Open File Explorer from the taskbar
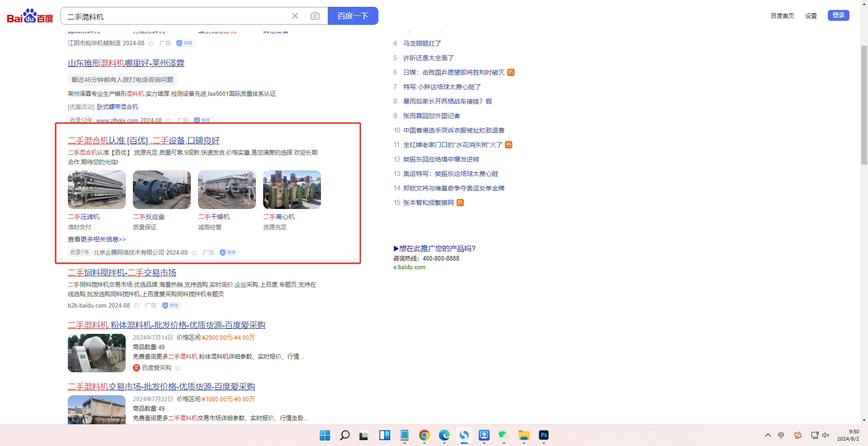This screenshot has height=446, width=868. click(x=524, y=435)
